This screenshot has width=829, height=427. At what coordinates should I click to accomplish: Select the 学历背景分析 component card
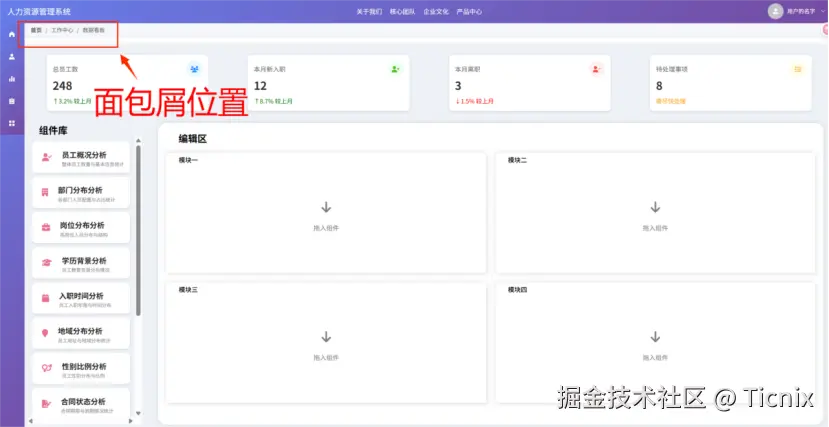(x=81, y=263)
